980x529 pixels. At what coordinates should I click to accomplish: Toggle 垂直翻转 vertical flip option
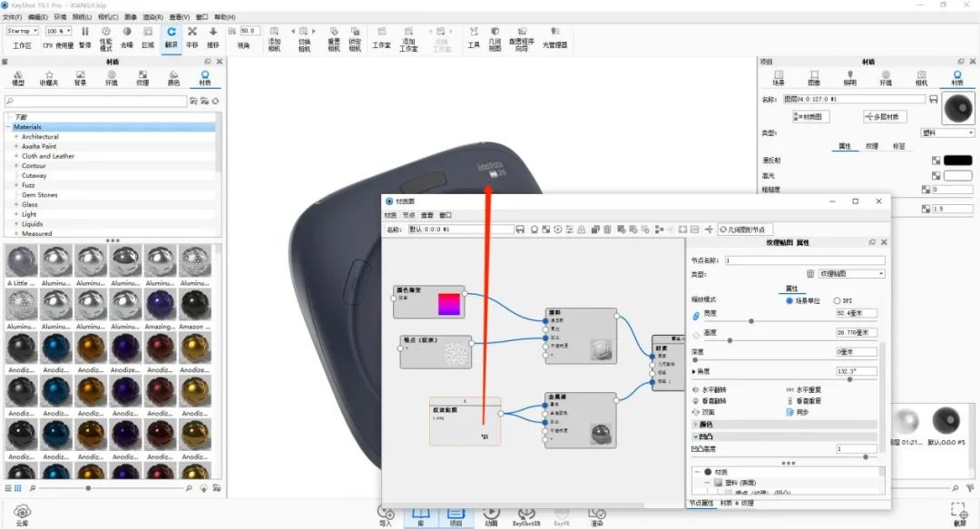pos(709,401)
